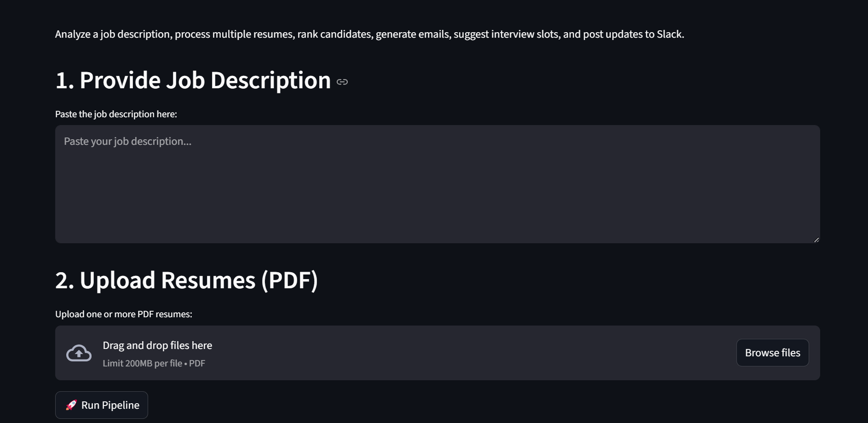Screen dimensions: 868x423
Task: Run the pipeline with the Run Pipeline button
Action: point(102,405)
